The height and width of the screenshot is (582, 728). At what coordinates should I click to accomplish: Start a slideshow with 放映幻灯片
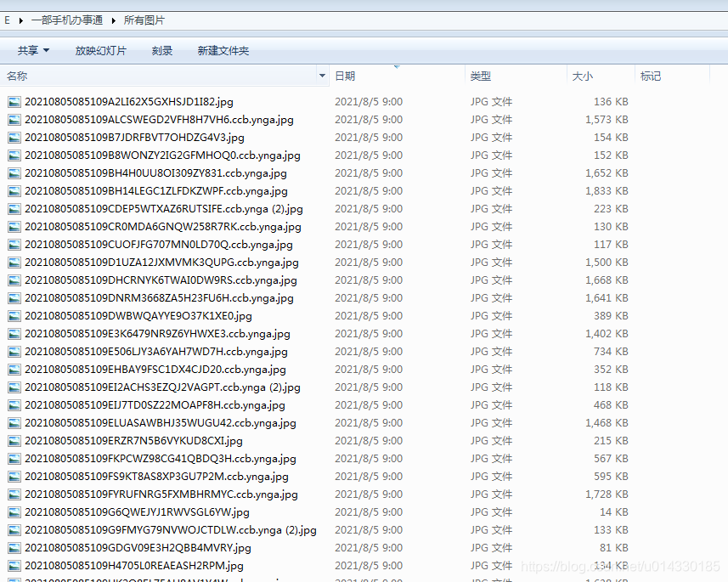coord(101,50)
